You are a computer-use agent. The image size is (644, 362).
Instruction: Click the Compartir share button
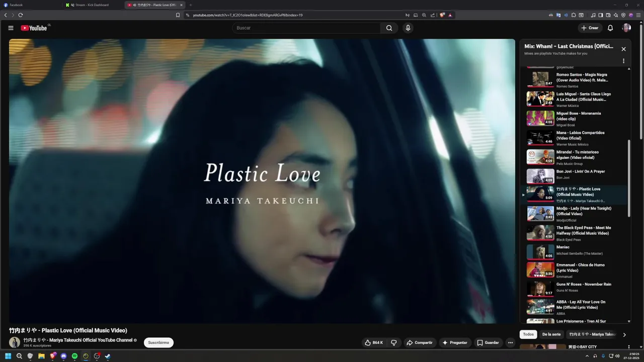click(420, 343)
